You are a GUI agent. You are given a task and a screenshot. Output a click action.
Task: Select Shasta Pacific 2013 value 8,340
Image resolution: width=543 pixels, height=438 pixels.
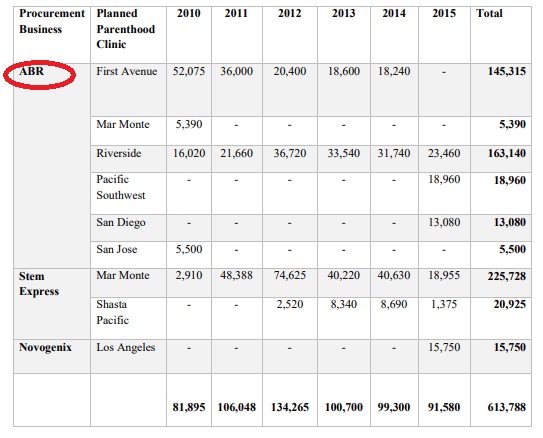pyautogui.click(x=344, y=304)
